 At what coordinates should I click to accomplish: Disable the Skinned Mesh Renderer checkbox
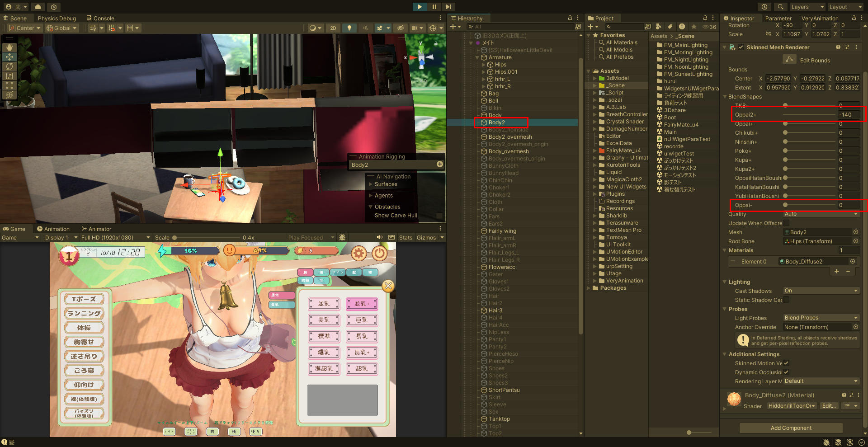[x=741, y=47]
